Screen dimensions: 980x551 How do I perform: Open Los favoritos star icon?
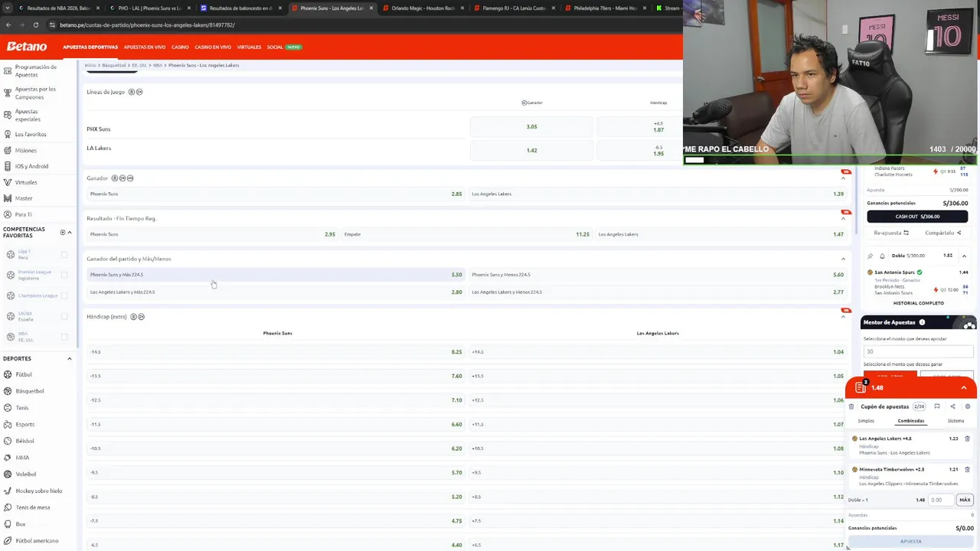(8, 134)
